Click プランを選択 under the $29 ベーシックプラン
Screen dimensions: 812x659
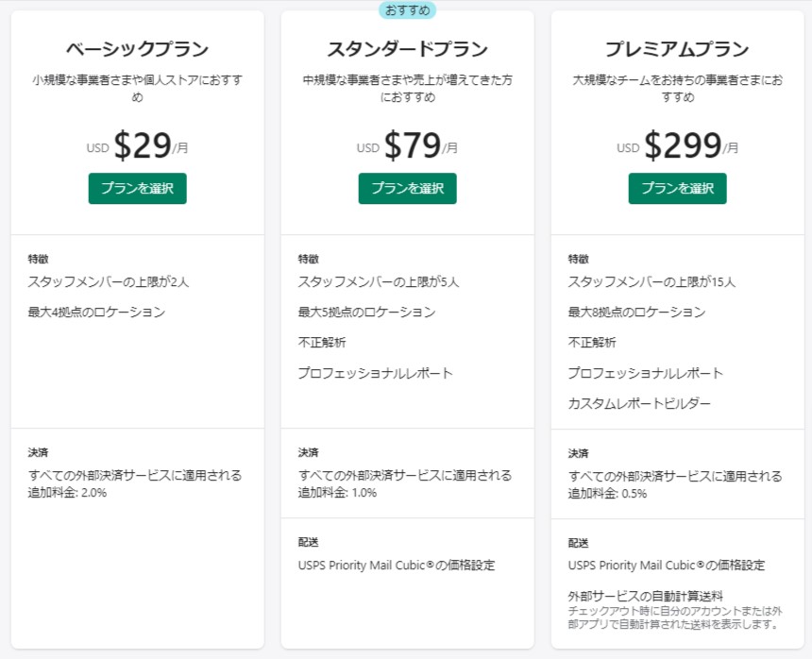(137, 188)
